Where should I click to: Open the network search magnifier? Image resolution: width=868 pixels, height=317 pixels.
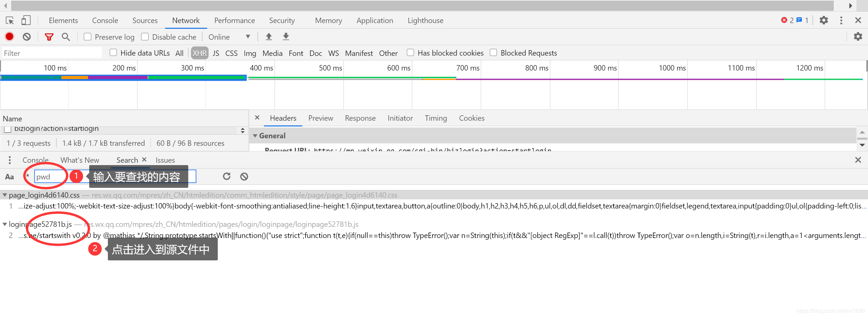[66, 37]
